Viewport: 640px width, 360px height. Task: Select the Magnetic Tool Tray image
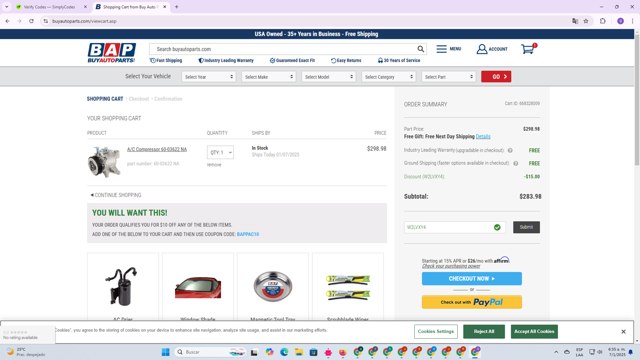pos(273,286)
